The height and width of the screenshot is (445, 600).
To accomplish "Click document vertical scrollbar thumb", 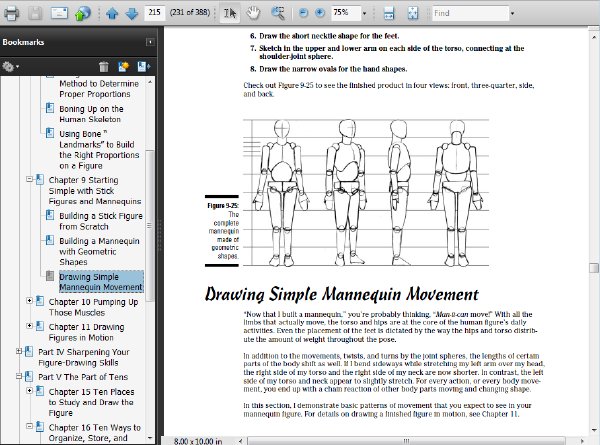I will 594,268.
